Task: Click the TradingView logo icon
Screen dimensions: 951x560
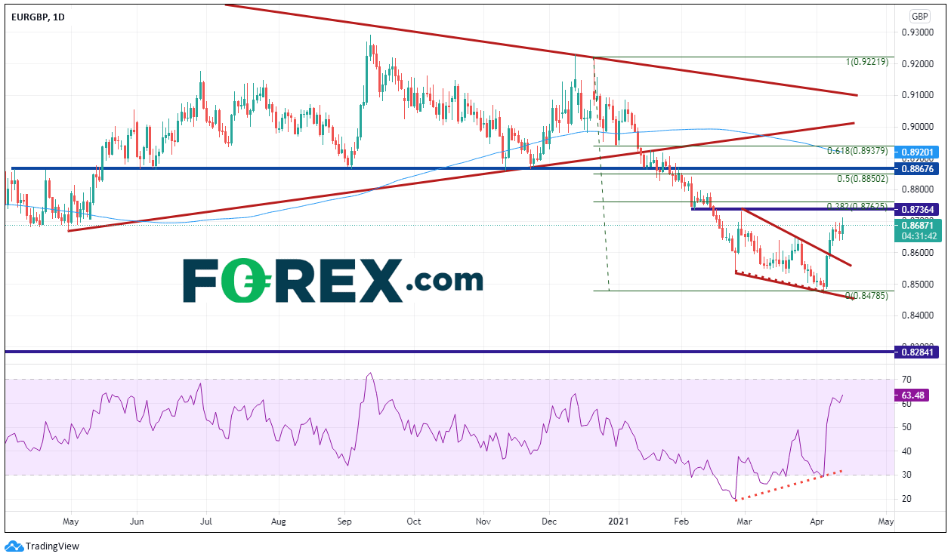Action: [14, 546]
